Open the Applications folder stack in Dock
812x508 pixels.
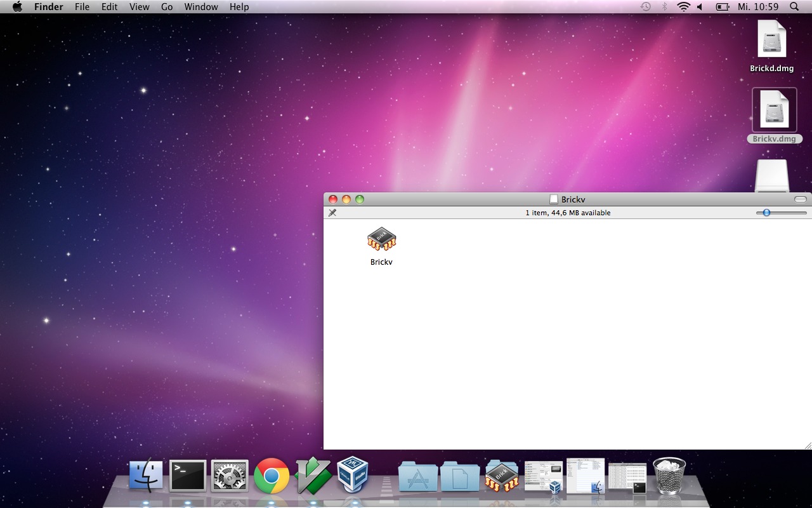click(418, 476)
